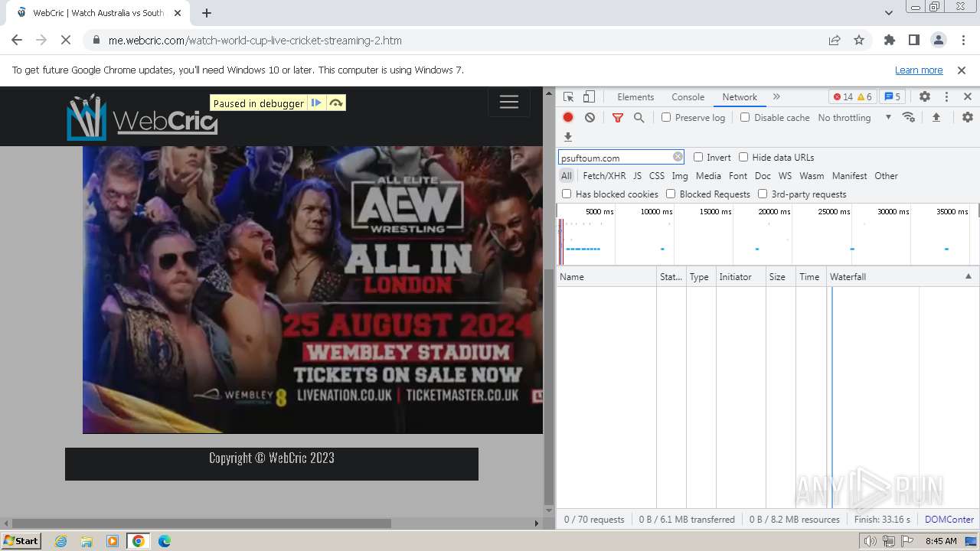Open the tab search chevron in the title bar
Screen dimensions: 980x551
pyautogui.click(x=888, y=12)
